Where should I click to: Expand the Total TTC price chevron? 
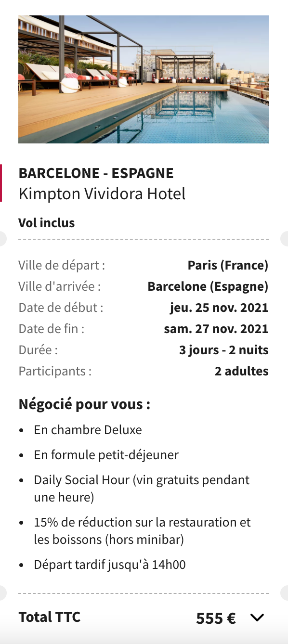click(258, 618)
